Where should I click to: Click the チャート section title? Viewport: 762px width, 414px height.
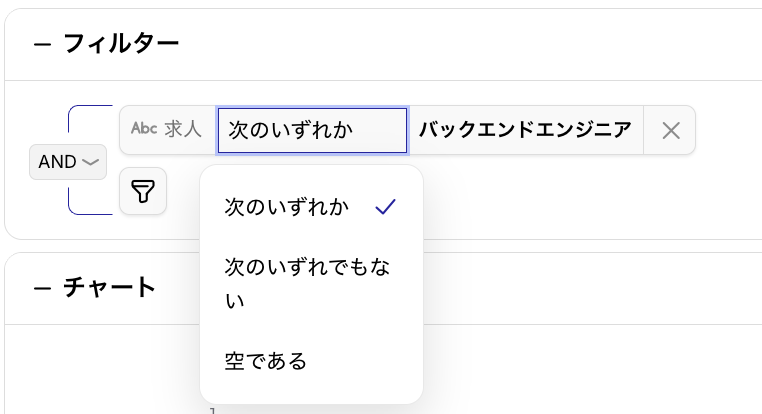click(x=110, y=288)
